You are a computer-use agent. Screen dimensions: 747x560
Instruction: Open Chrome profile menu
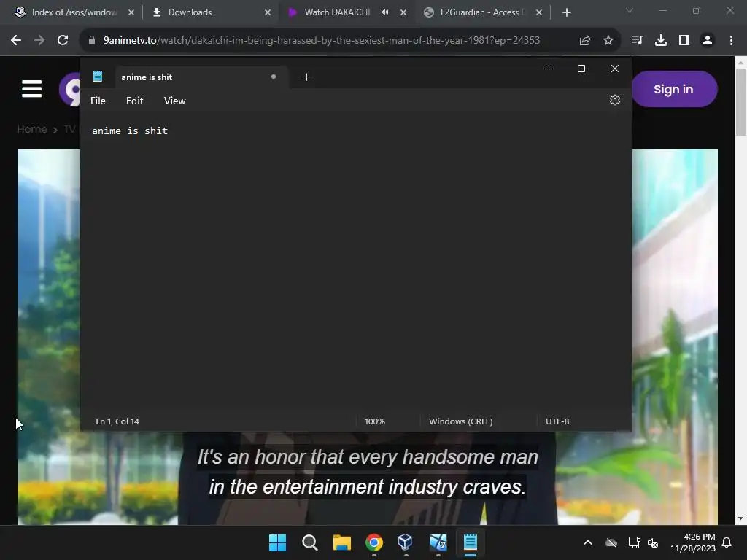pyautogui.click(x=708, y=41)
